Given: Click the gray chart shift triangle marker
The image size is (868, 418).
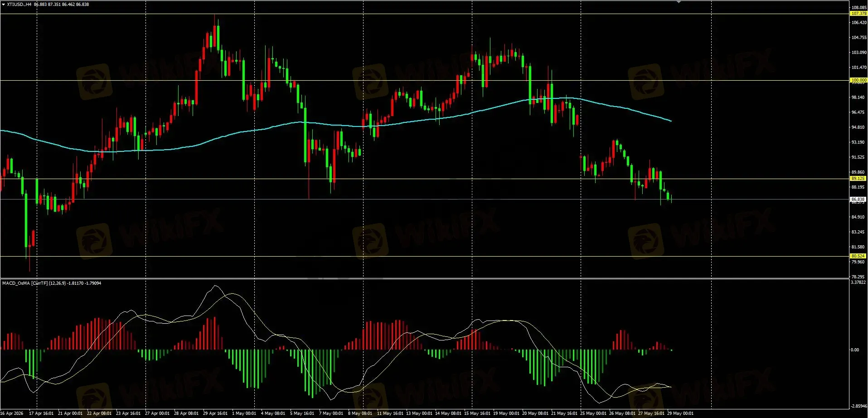Looking at the screenshot, I should 679,2.
